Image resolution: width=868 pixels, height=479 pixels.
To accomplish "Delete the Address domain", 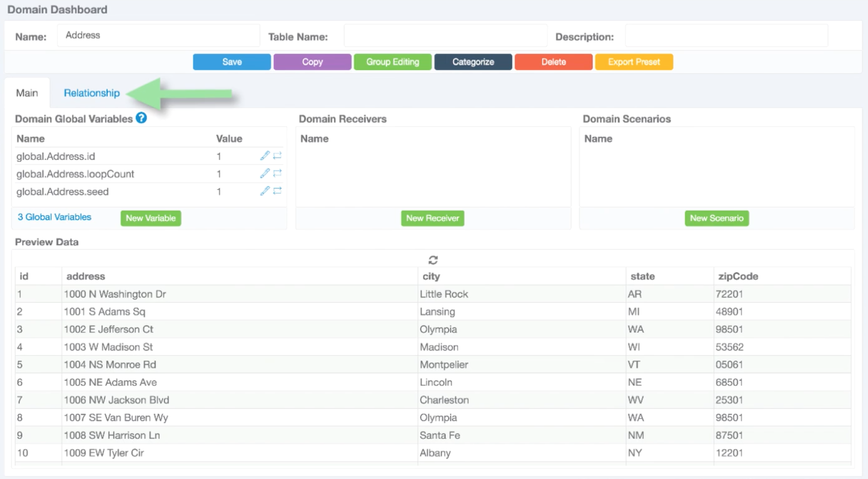I will pos(553,62).
